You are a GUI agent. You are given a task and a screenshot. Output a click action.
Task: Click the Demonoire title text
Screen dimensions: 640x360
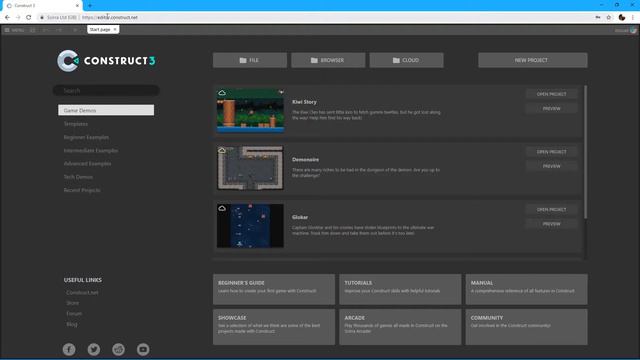pos(305,160)
